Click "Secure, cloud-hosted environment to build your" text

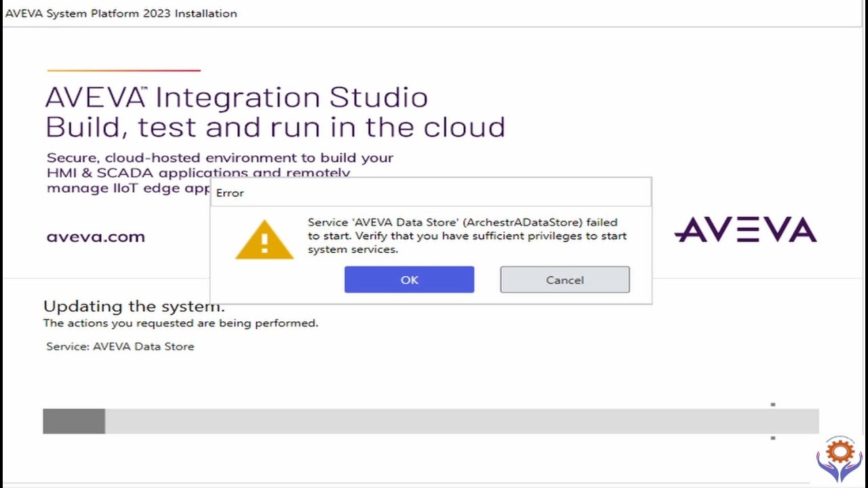[x=220, y=158]
